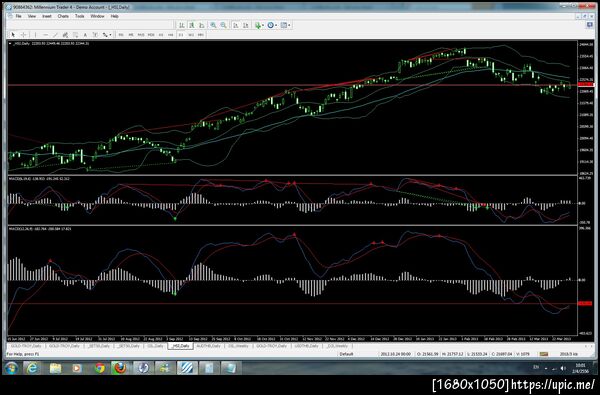Switch chart to candlesticks type

pyautogui.click(x=191, y=25)
